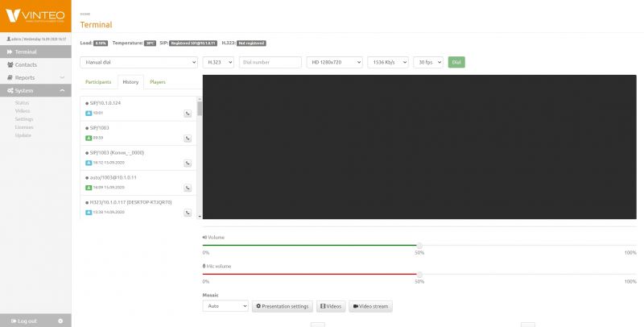This screenshot has height=327, width=644.
Task: Click the Vinteo logo
Action: tap(35, 16)
